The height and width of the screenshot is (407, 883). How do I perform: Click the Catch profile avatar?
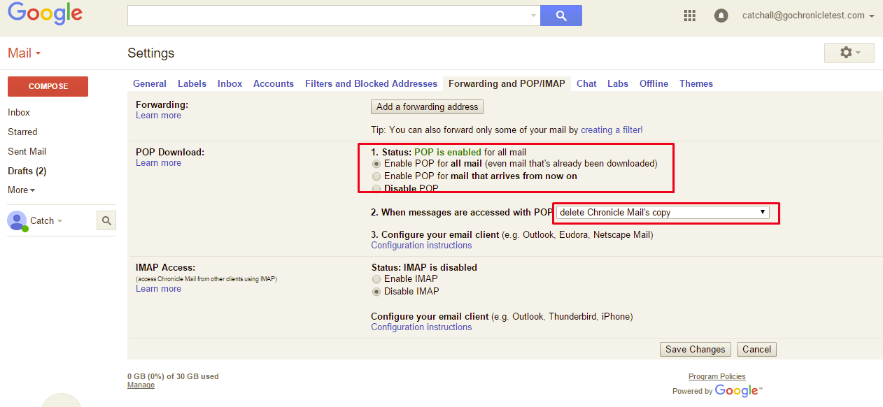point(17,220)
